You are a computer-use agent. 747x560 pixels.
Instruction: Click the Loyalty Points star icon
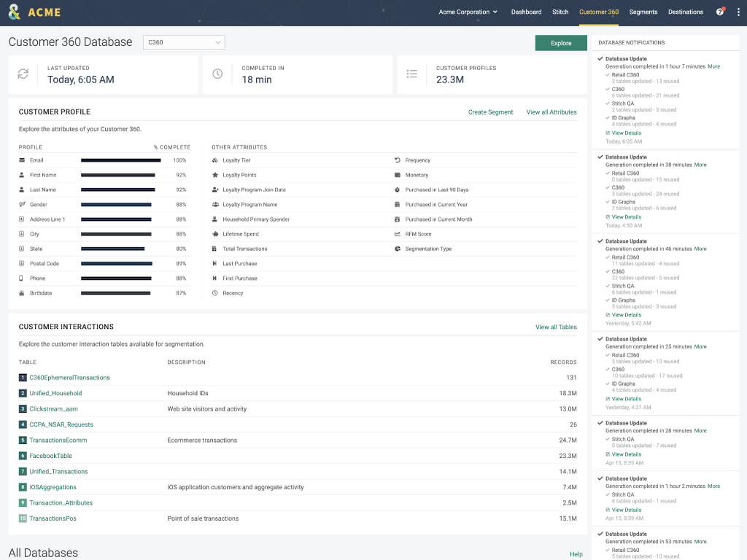point(215,175)
